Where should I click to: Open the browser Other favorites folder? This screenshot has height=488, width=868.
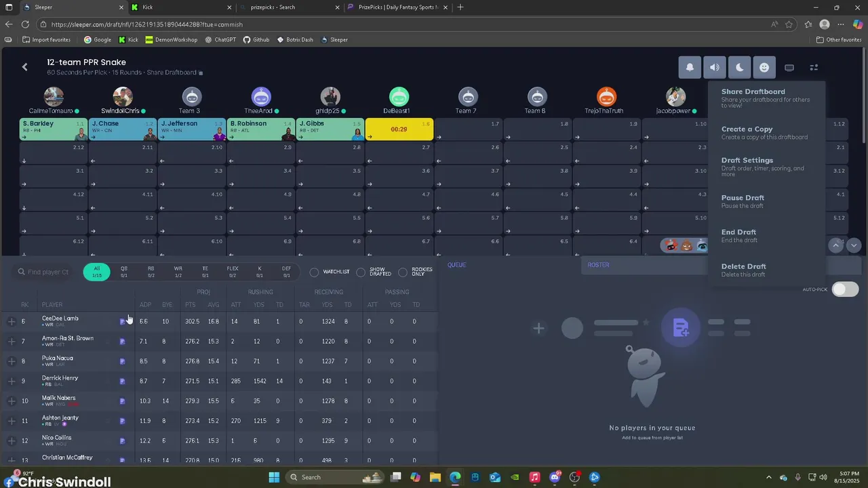pos(839,39)
